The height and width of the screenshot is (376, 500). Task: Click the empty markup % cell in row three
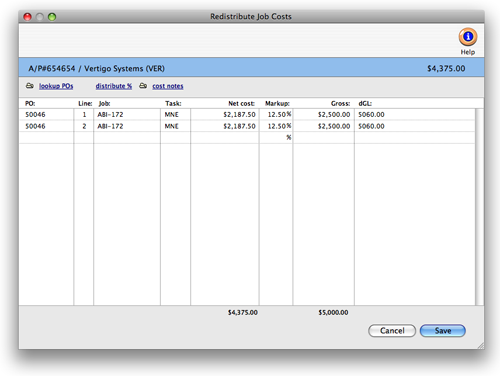[x=276, y=137]
